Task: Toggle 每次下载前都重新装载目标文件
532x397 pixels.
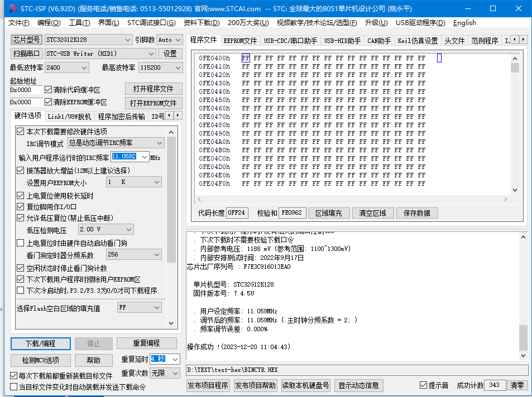Action: click(13, 375)
